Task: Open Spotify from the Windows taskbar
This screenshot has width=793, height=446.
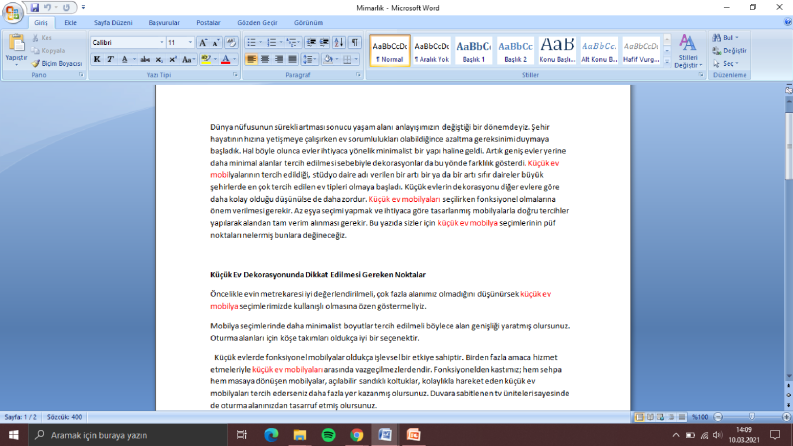Action: tap(328, 435)
